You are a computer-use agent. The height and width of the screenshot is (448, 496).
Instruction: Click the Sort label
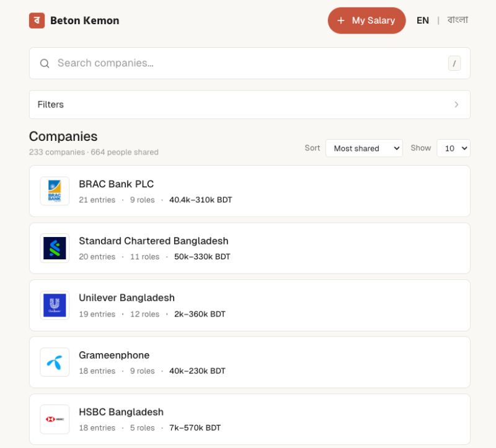click(x=312, y=148)
